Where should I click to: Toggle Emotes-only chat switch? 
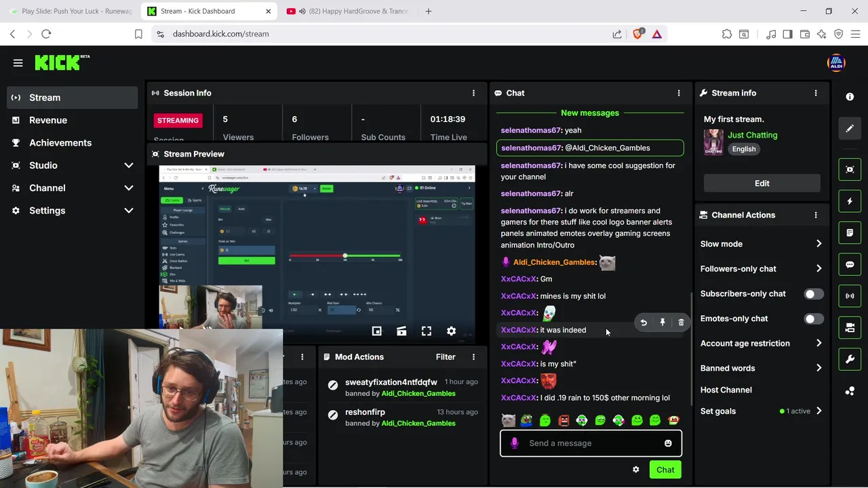814,319
